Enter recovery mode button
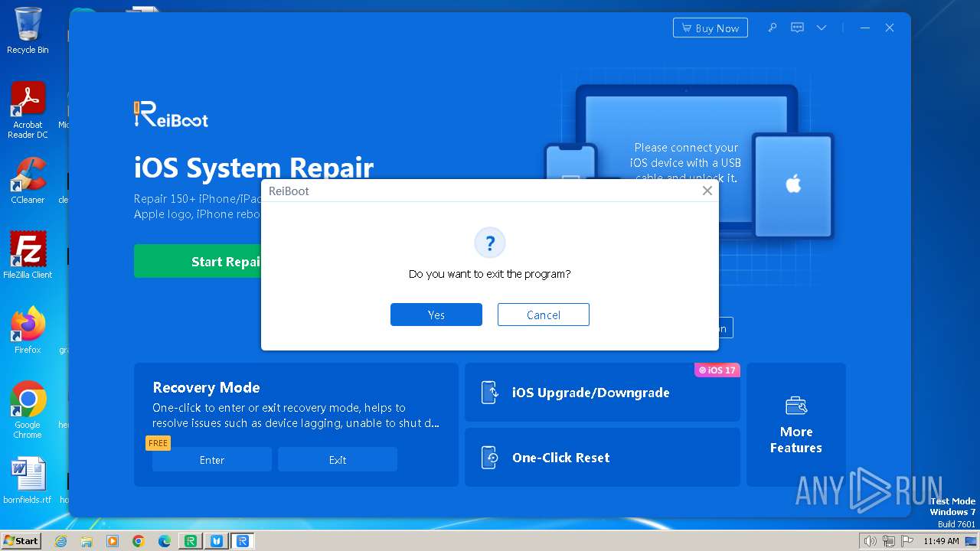The height and width of the screenshot is (551, 980). [x=212, y=459]
